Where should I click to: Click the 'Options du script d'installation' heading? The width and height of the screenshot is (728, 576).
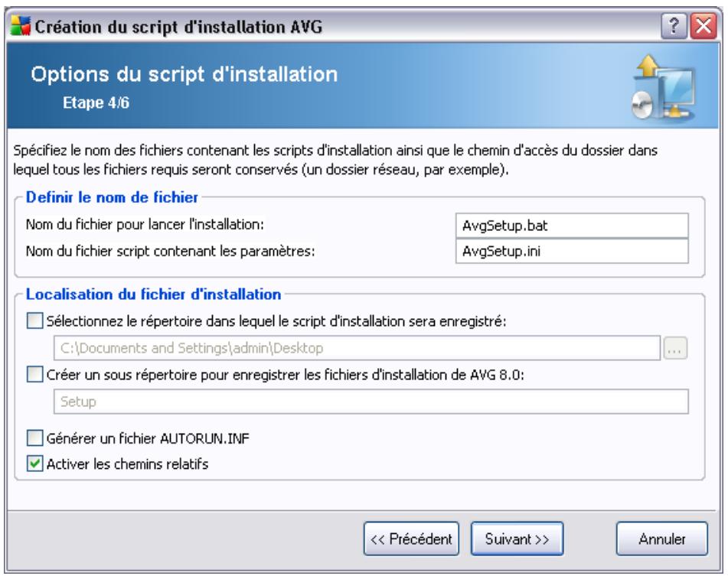coord(184,74)
